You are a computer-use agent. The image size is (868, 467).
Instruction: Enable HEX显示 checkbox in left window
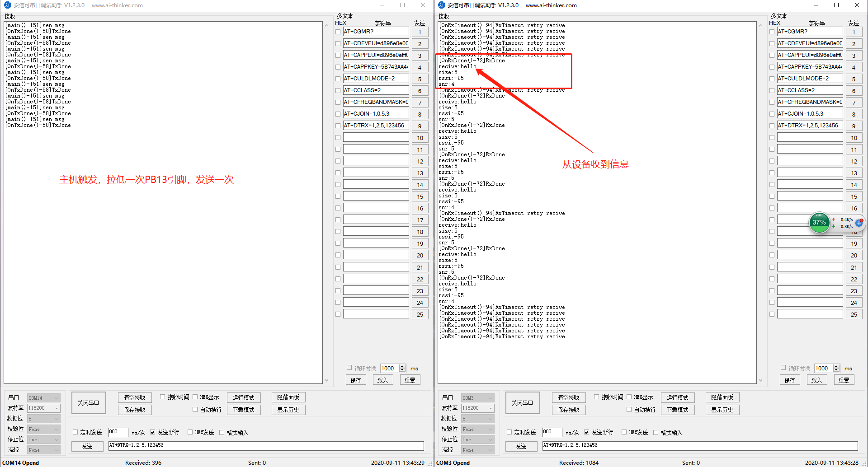[x=195, y=397]
